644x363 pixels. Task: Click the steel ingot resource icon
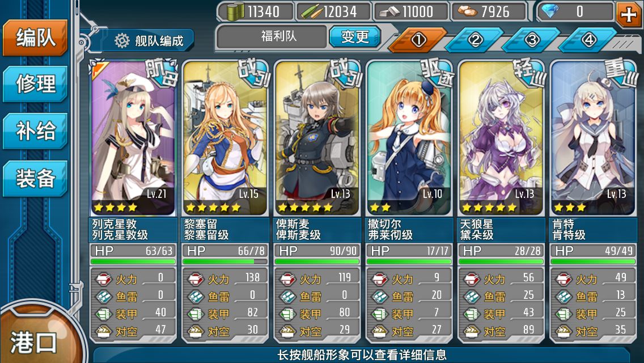(x=389, y=12)
